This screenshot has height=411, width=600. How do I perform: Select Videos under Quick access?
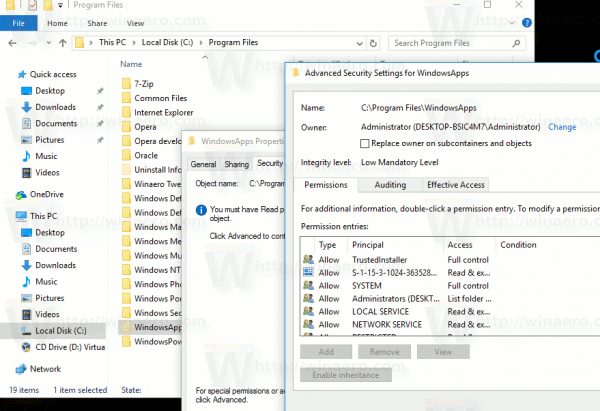(47, 173)
